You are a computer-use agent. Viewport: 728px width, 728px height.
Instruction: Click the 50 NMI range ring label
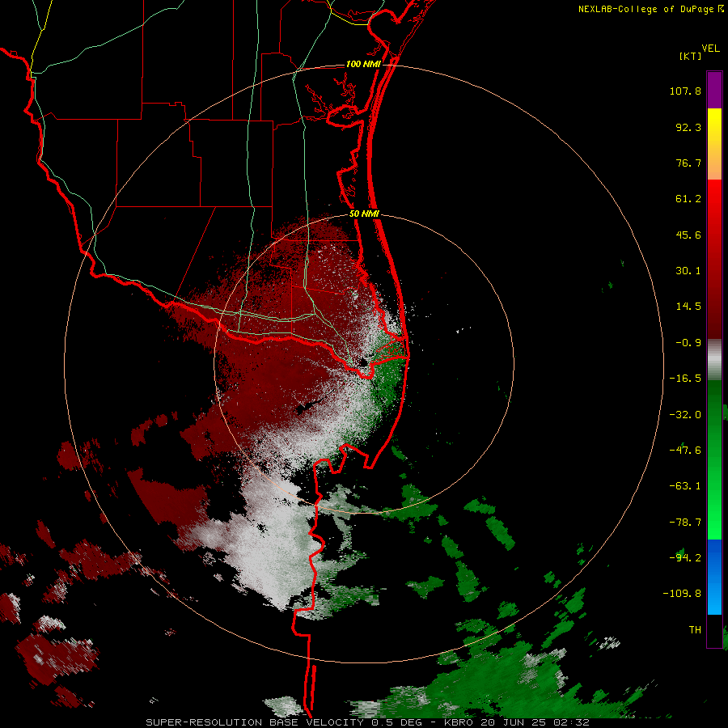point(364,214)
